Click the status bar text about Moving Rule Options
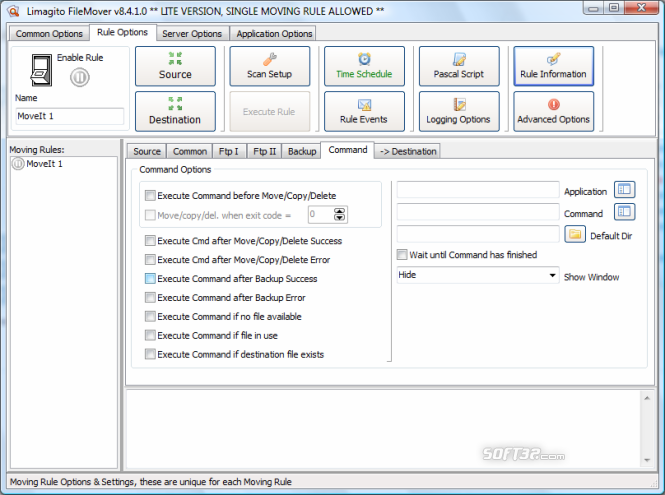 (x=151, y=482)
